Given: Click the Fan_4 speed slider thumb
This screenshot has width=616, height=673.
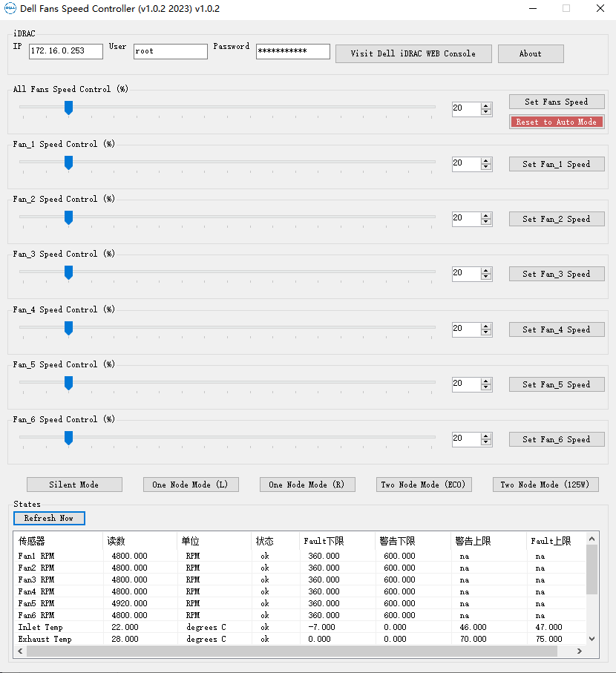Looking at the screenshot, I should (x=68, y=329).
